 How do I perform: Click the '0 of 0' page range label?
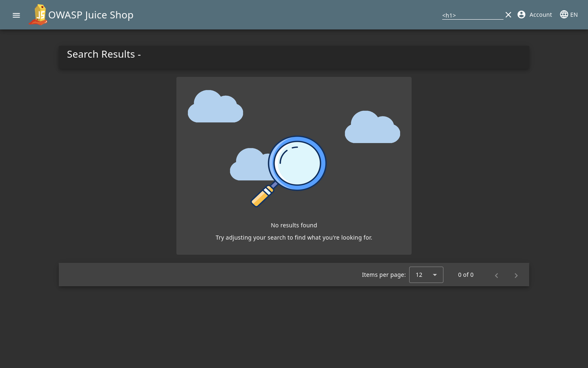tap(465, 275)
